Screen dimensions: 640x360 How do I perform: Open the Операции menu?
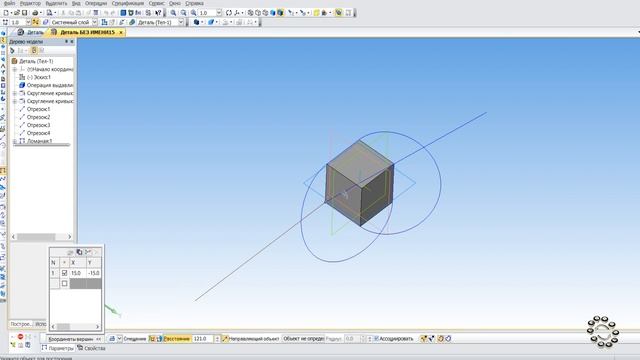[x=96, y=3]
